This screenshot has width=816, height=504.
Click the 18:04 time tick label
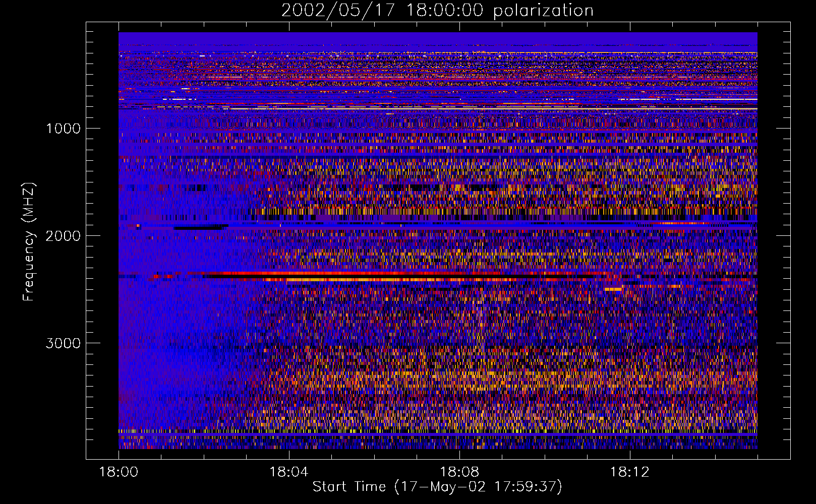(x=289, y=472)
